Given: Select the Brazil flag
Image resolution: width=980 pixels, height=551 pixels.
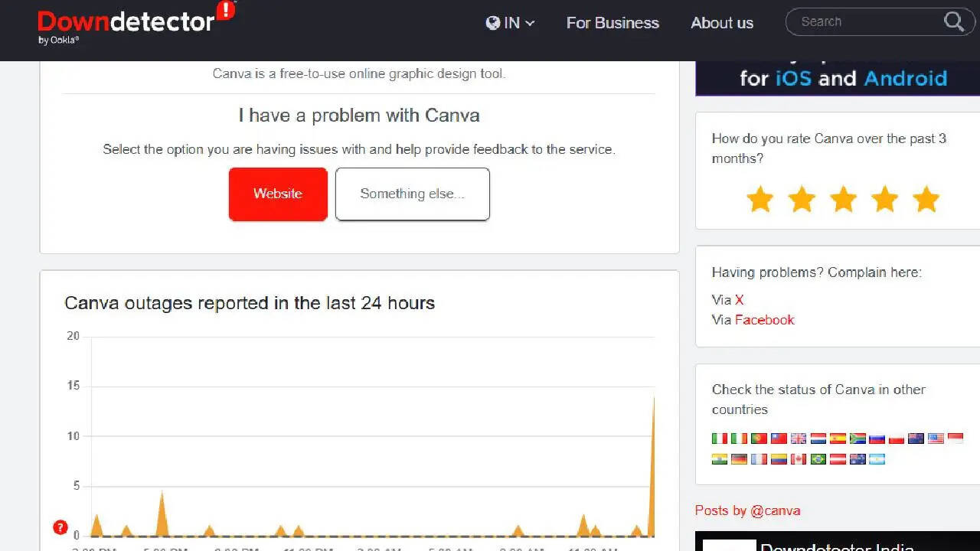Looking at the screenshot, I should (x=818, y=459).
